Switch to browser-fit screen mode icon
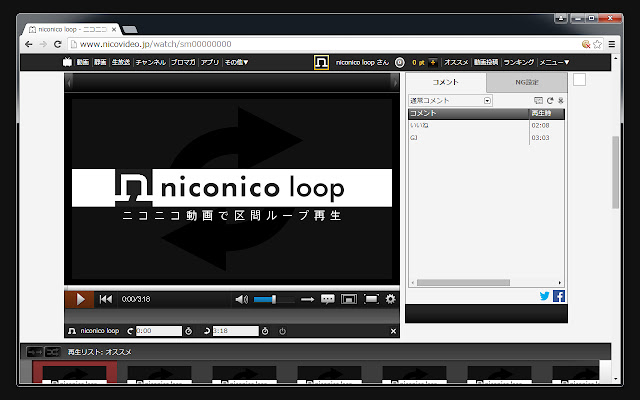Image resolution: width=640 pixels, height=400 pixels. [349, 299]
